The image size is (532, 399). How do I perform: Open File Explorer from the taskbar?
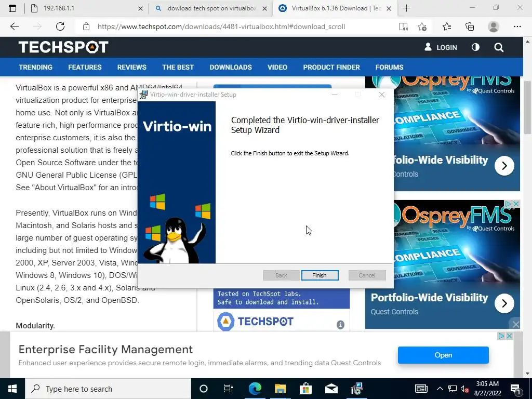click(x=281, y=389)
